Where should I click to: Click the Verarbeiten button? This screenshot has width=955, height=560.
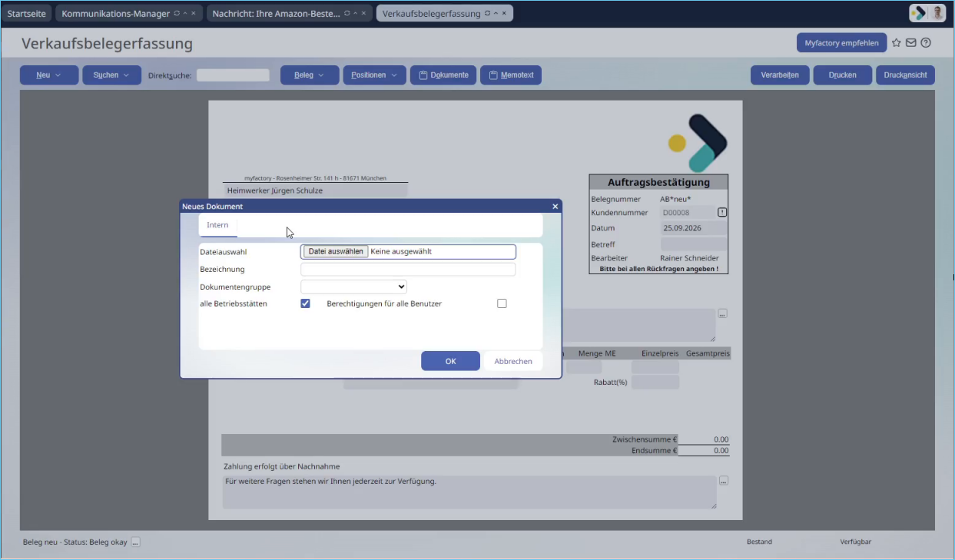point(780,75)
